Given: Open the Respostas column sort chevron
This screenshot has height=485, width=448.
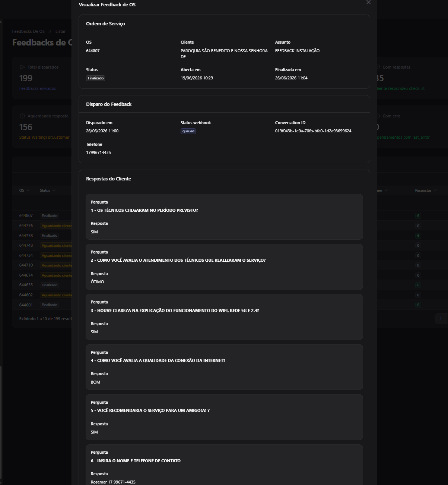Looking at the screenshot, I should pyautogui.click(x=435, y=190).
